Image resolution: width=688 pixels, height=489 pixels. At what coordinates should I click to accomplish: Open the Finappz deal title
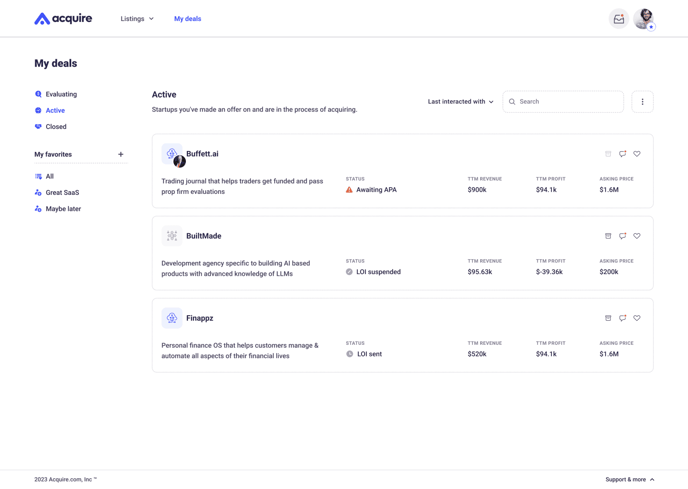click(x=200, y=318)
